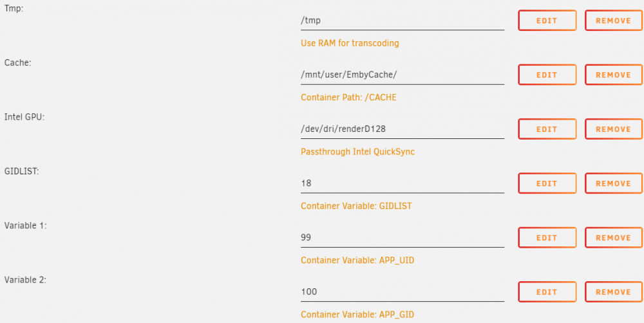Click EDIT button for Tmp path
The width and height of the screenshot is (644, 323).
pyautogui.click(x=547, y=21)
